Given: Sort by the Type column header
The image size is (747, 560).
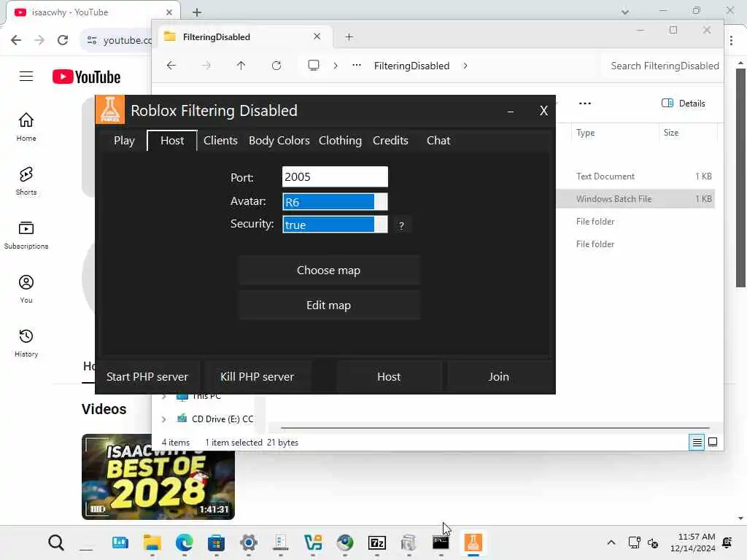Looking at the screenshot, I should (614, 133).
